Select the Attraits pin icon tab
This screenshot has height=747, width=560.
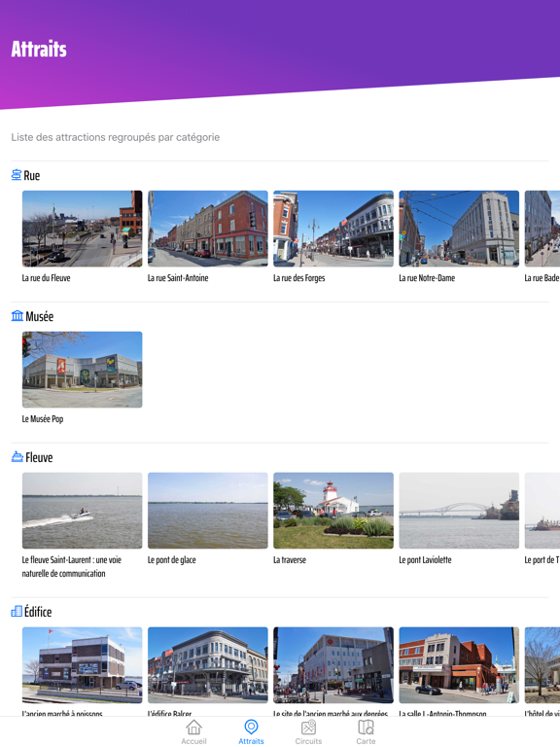[251, 728]
